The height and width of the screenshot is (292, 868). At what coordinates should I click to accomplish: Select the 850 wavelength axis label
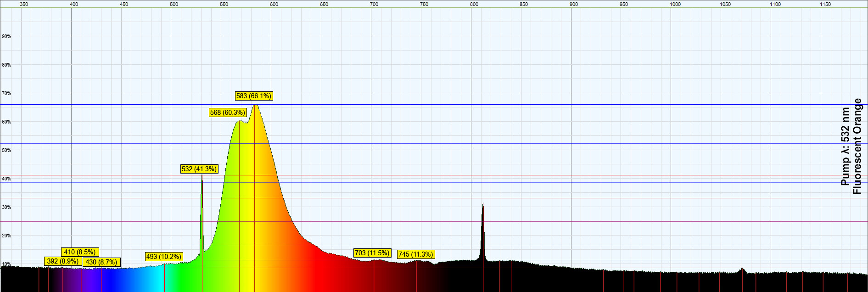tap(524, 4)
